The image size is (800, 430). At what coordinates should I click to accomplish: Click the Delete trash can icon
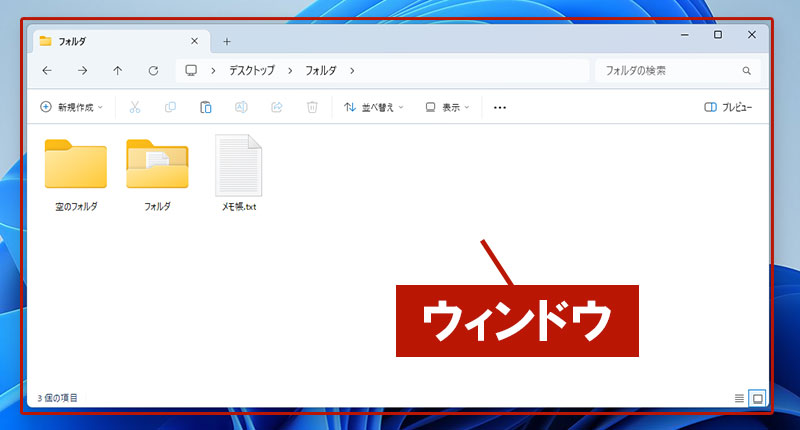coord(312,107)
